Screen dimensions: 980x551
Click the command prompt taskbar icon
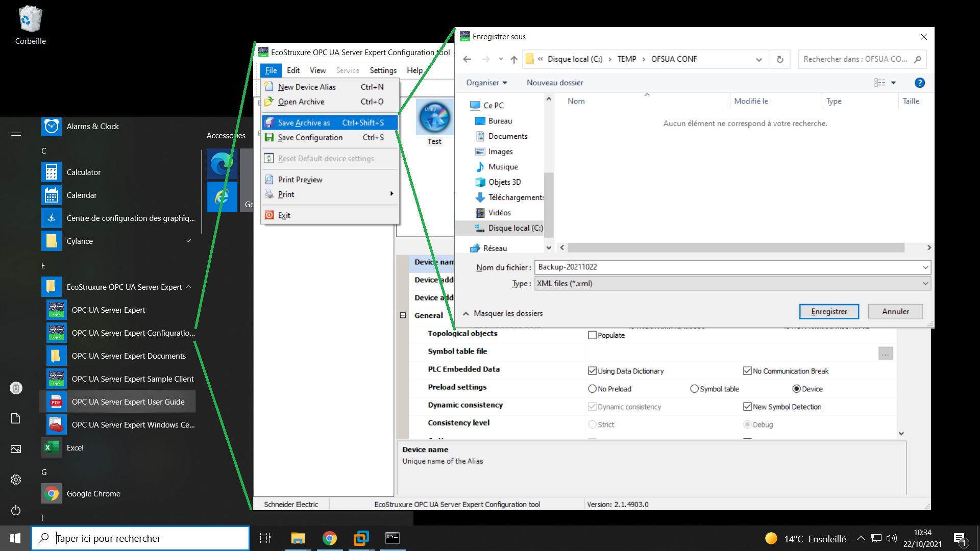[x=393, y=538]
